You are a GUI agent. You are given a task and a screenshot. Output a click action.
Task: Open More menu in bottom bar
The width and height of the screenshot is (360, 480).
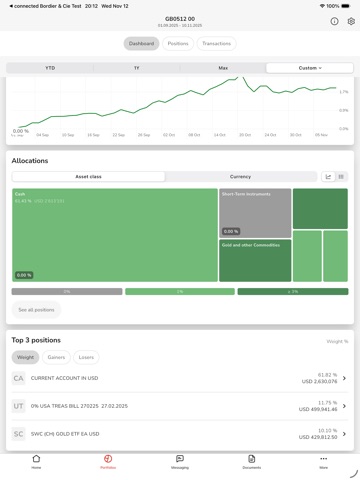coord(324,462)
